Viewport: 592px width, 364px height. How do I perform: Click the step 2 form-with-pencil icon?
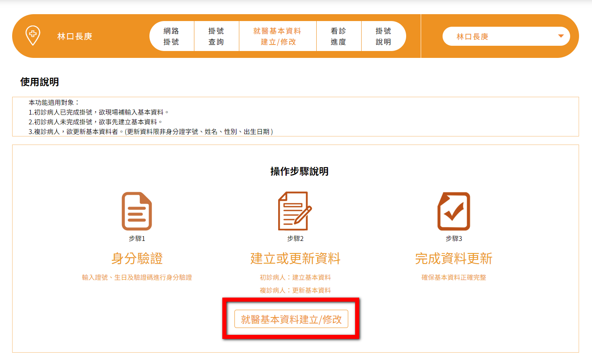pyautogui.click(x=295, y=211)
